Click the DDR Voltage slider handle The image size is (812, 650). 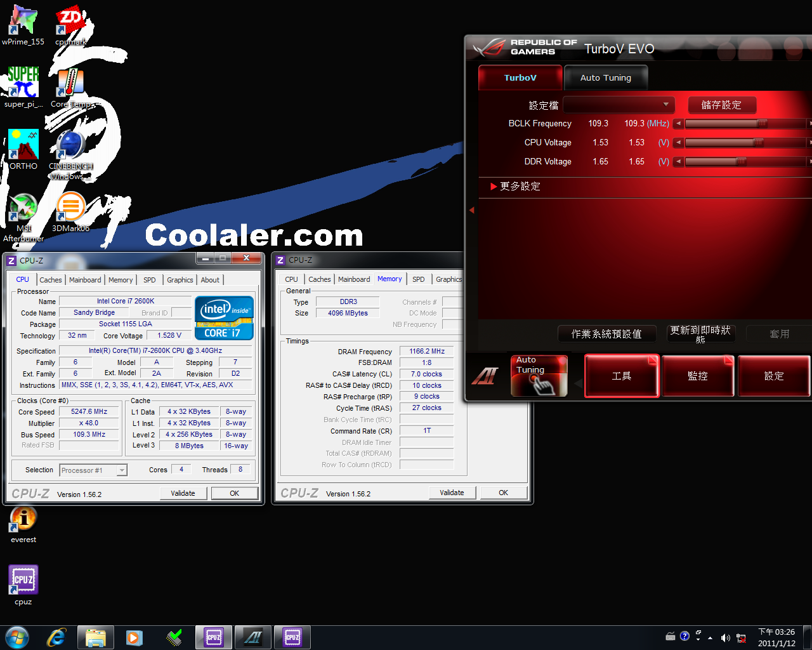click(741, 161)
